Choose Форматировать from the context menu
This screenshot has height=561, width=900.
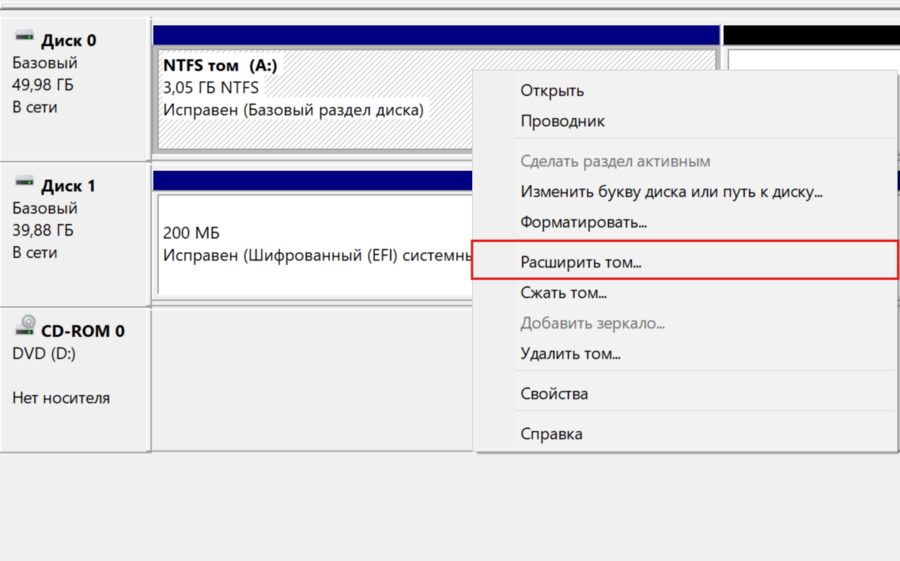click(583, 222)
